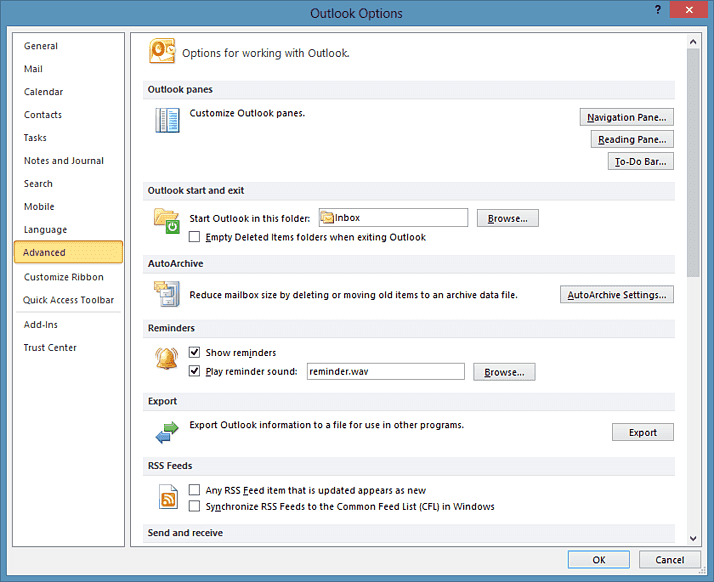
Task: Enable Synchronize RSS Feeds to CFL
Action: pos(194,506)
